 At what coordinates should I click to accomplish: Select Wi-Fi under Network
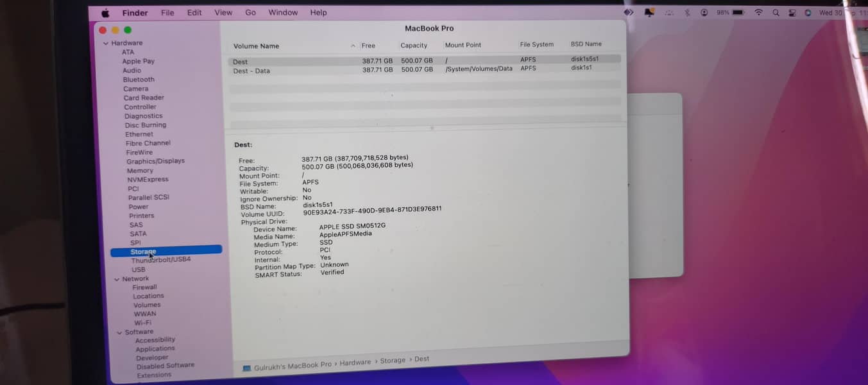click(x=143, y=323)
